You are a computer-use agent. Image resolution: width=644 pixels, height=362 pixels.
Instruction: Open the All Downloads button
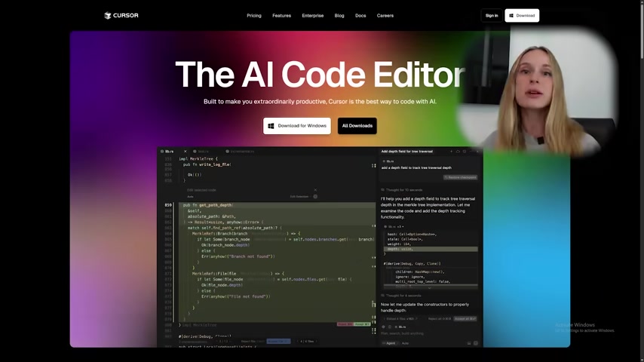pyautogui.click(x=357, y=126)
